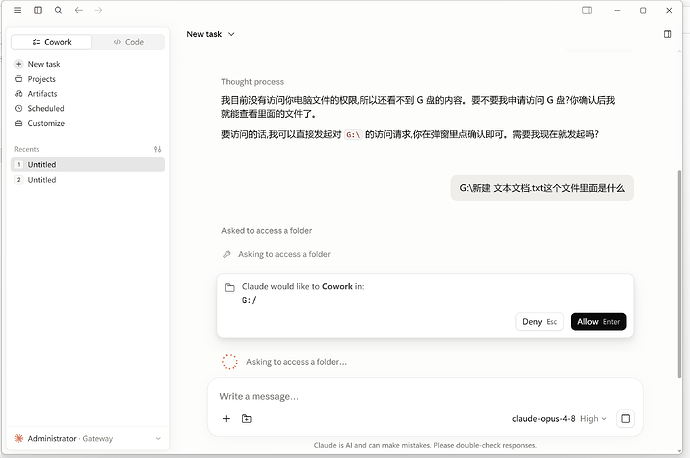Click the Recents filter icon
This screenshot has height=458, width=690.
click(x=158, y=149)
